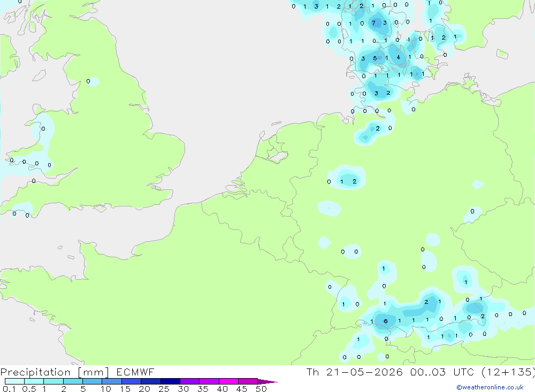Pick the 15–20 mm legend swatch
The width and height of the screenshot is (535, 392).
tap(132, 381)
